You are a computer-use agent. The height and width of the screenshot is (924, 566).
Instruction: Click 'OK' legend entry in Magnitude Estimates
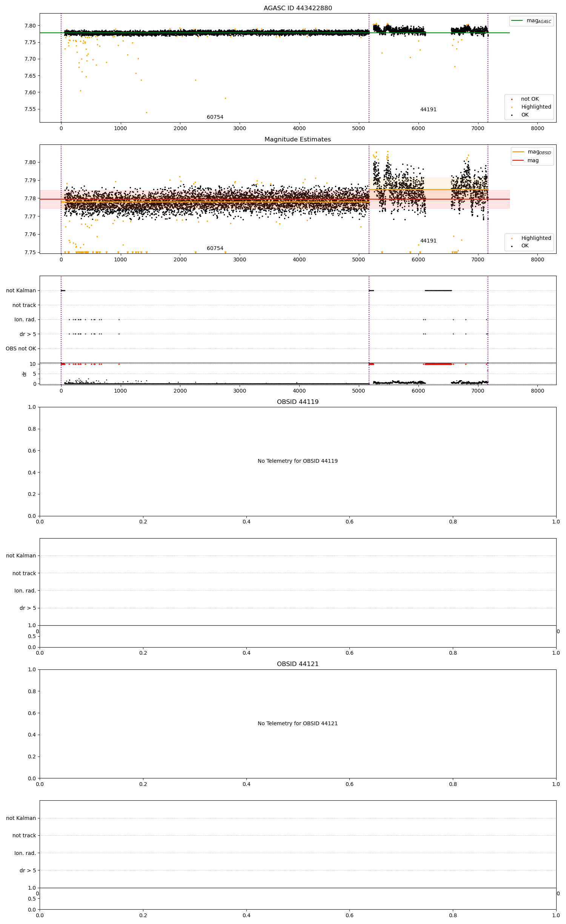click(524, 246)
